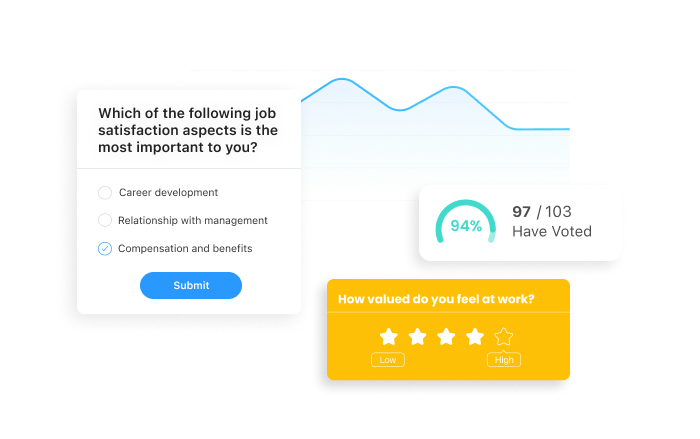The width and height of the screenshot is (700, 439).
Task: Click the 94% circular progress ring
Action: pyautogui.click(x=466, y=225)
